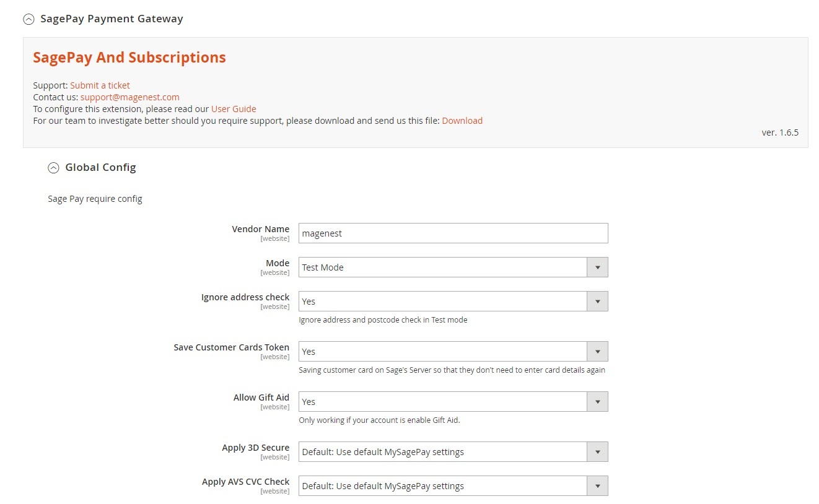Click the Mode dropdown arrow
This screenshot has width=819, height=504.
pos(597,267)
